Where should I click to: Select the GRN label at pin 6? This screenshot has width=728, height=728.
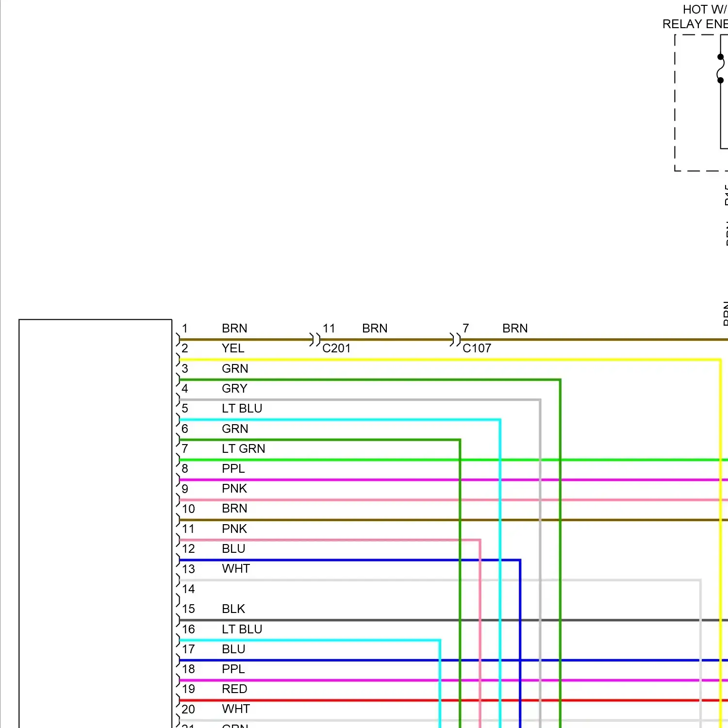235,429
